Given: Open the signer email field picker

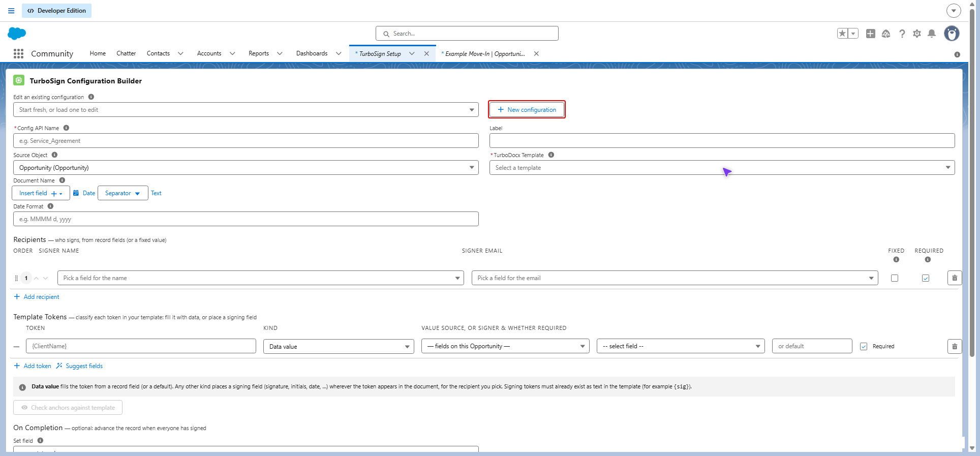Looking at the screenshot, I should [675, 278].
